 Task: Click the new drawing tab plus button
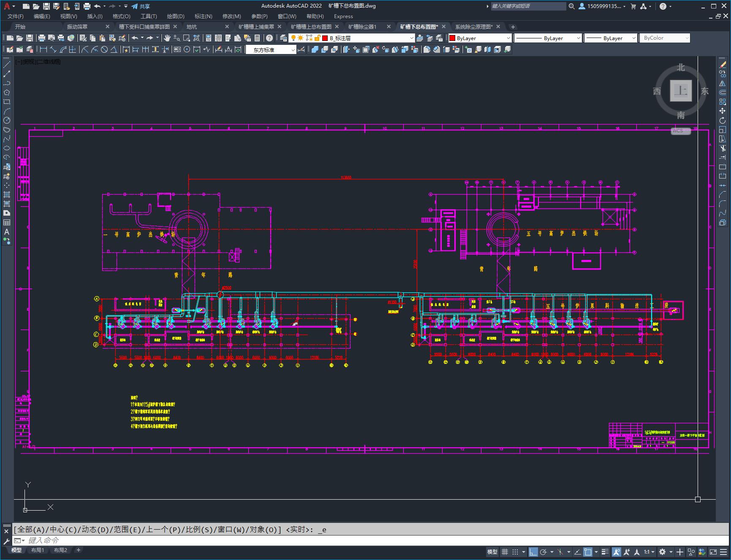513,27
